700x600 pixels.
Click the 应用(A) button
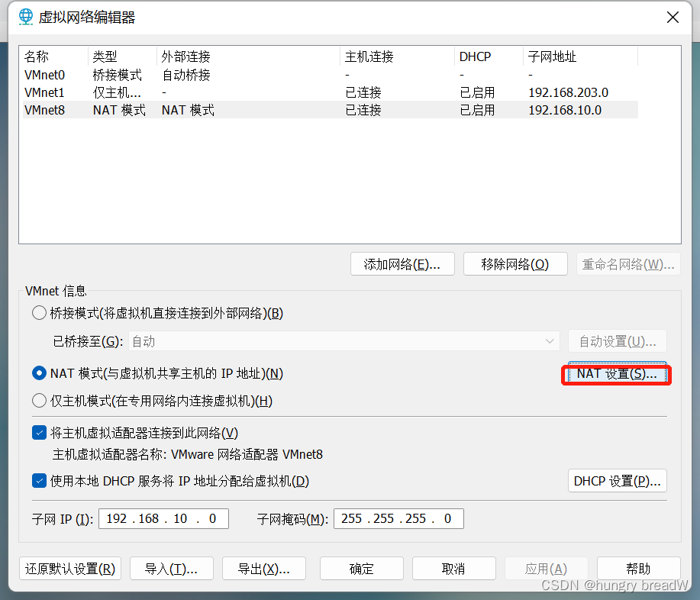point(547,568)
